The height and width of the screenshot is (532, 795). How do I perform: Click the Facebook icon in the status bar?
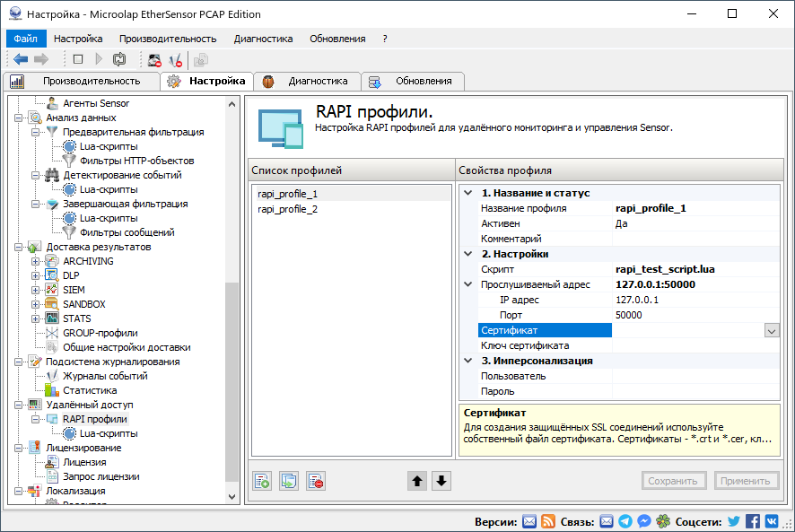[x=753, y=521]
